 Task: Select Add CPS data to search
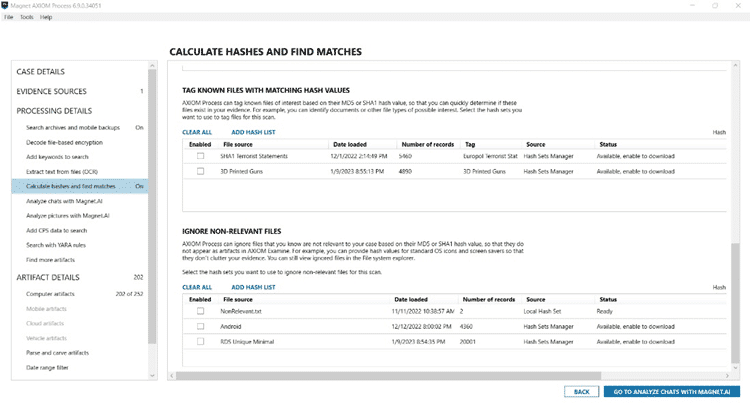pos(56,230)
